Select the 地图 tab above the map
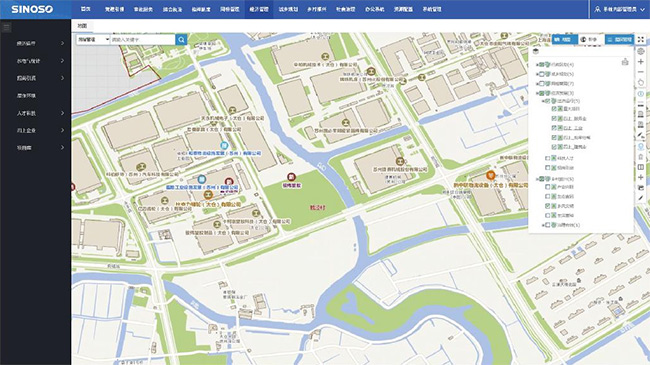Screen dimensions: 650x365 coord(82,26)
